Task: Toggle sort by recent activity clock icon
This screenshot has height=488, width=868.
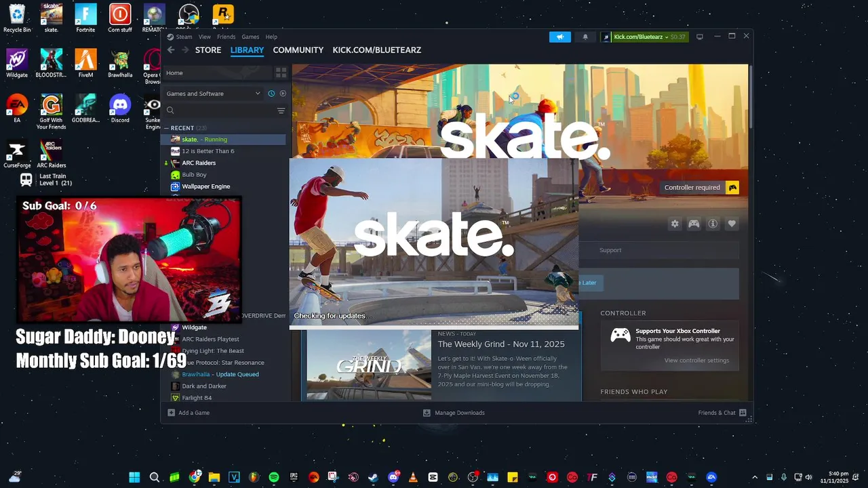Action: click(271, 94)
